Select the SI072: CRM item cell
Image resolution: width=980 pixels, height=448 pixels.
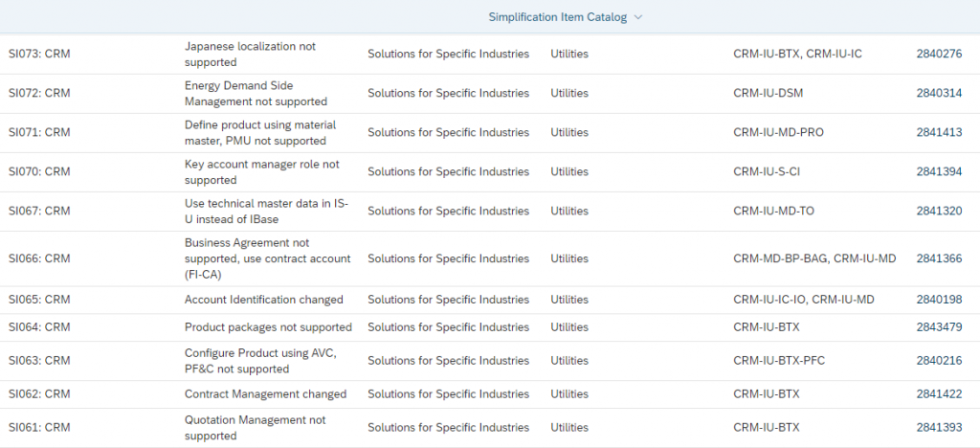click(39, 93)
